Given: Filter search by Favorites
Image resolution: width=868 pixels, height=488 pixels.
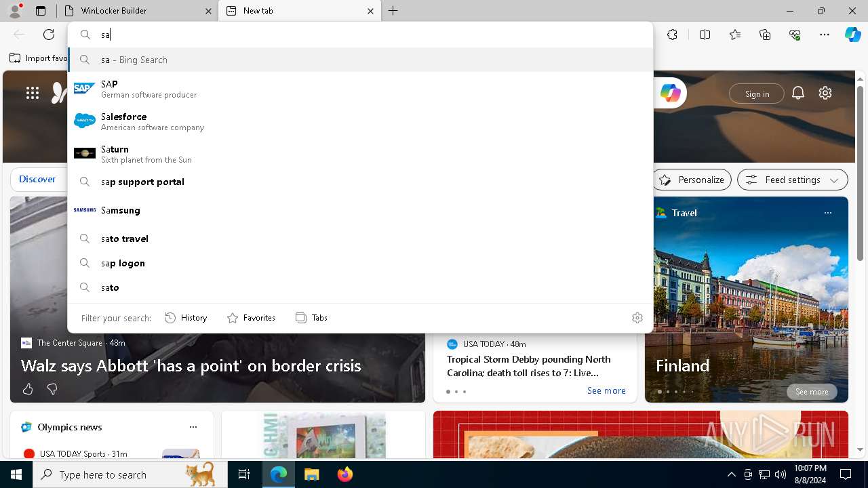Looking at the screenshot, I should [251, 318].
